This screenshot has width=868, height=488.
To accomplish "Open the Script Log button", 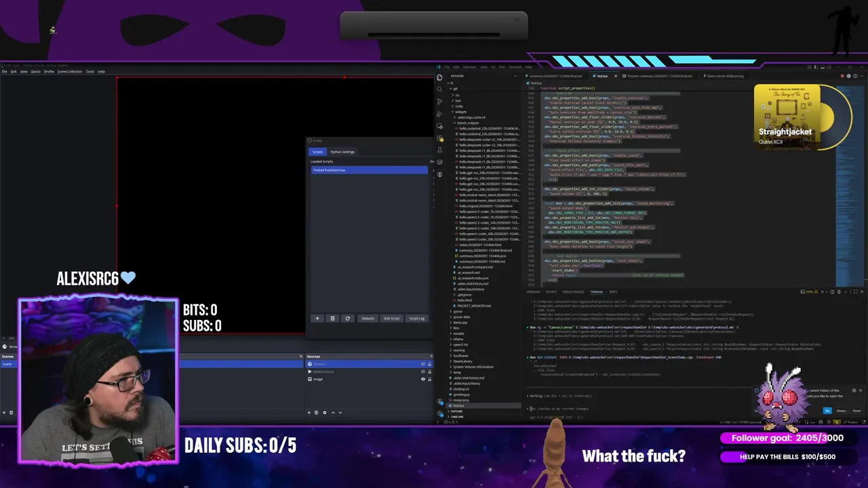I will pos(416,319).
